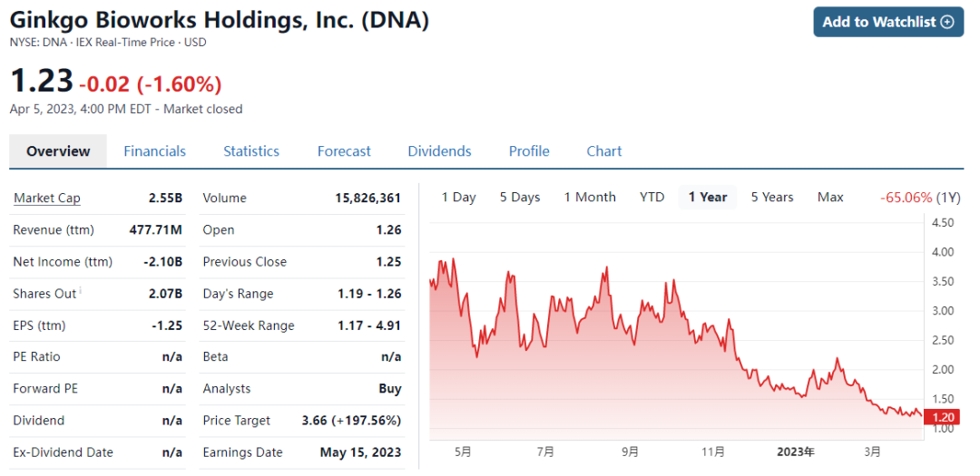
Task: Show the Max chart range
Action: [830, 198]
